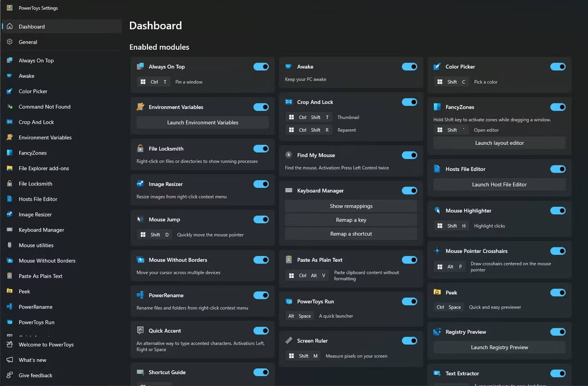
Task: Disable the Keyboard Manager toggle
Action: click(x=410, y=191)
